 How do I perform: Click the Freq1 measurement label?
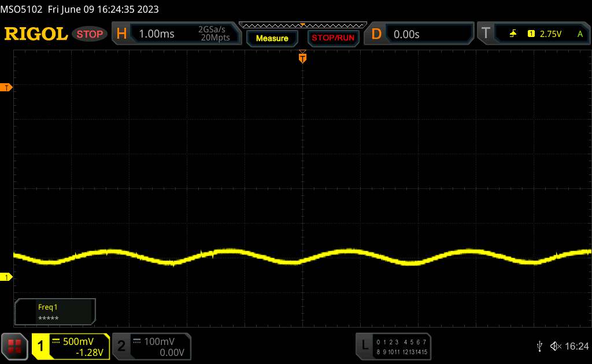point(47,307)
